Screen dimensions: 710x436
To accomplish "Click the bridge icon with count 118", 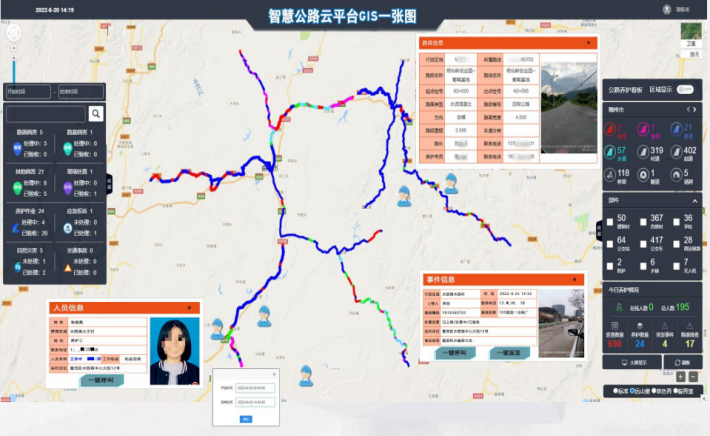I will pos(609,174).
